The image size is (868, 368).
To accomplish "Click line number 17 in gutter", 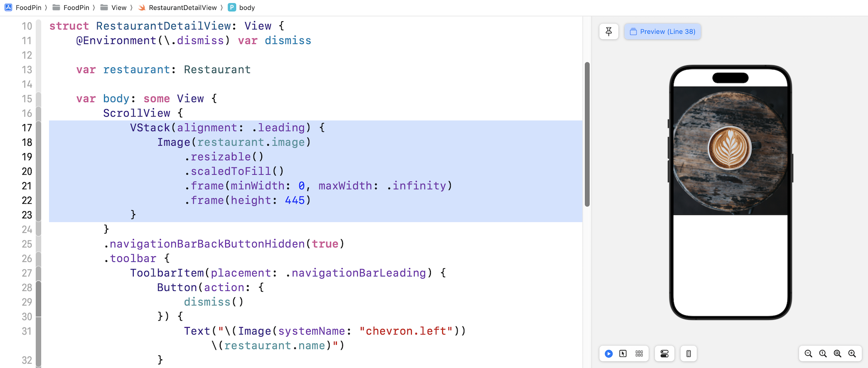I will point(27,128).
